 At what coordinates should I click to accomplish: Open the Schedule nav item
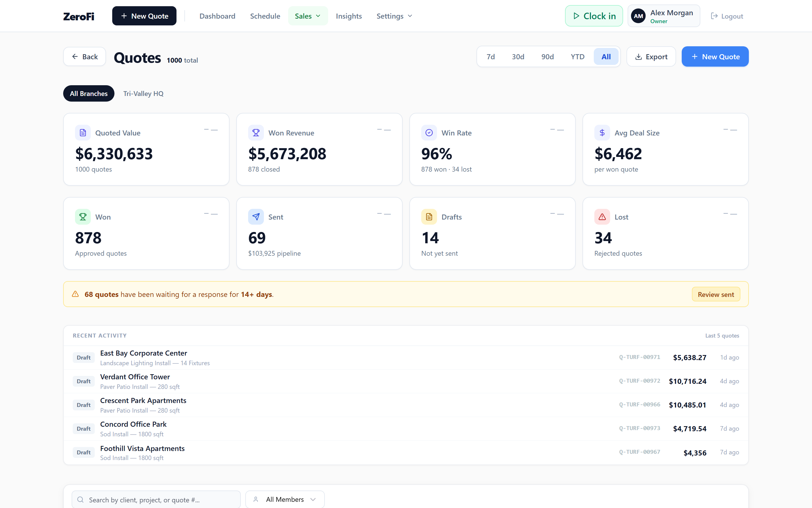(265, 16)
